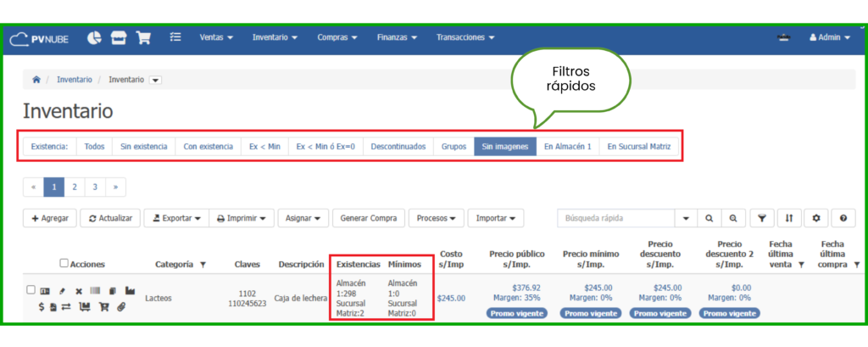The width and height of the screenshot is (868, 347).
Task: Check the Lacteos row checkbox
Action: pyautogui.click(x=31, y=289)
